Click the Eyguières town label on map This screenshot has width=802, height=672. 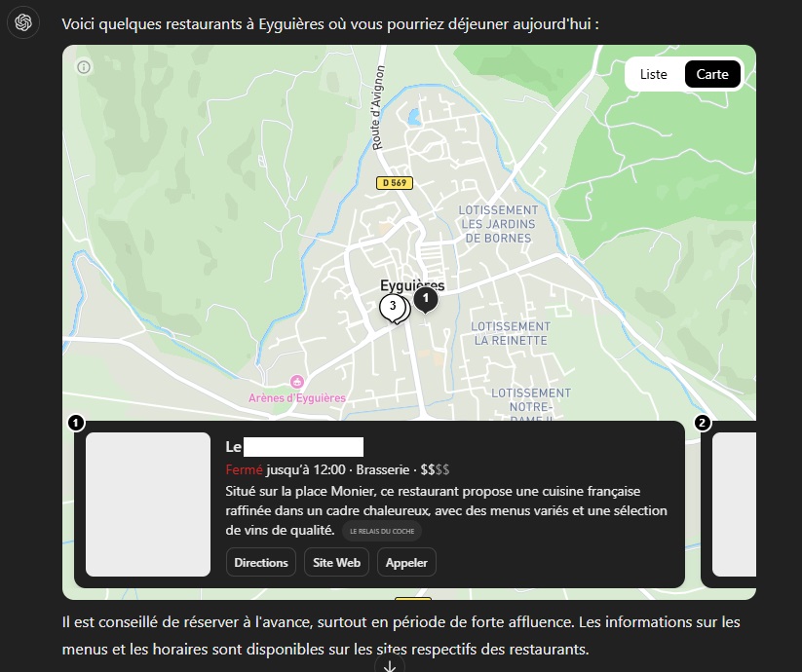[411, 285]
